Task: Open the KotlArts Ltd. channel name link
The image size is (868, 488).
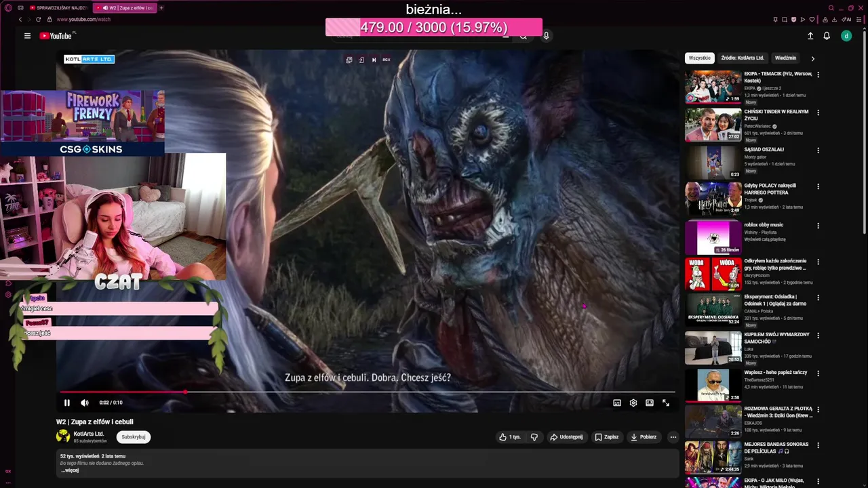Action: click(x=89, y=434)
